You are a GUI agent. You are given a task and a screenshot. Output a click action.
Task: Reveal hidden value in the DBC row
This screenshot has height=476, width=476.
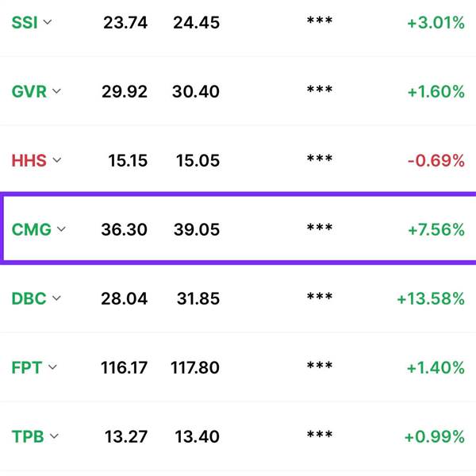(320, 296)
